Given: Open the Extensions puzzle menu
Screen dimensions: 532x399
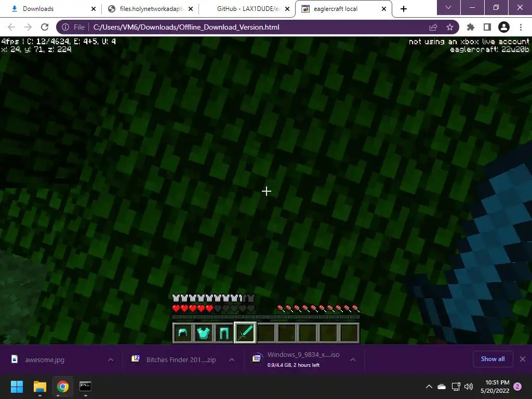Looking at the screenshot, I should pos(471,27).
